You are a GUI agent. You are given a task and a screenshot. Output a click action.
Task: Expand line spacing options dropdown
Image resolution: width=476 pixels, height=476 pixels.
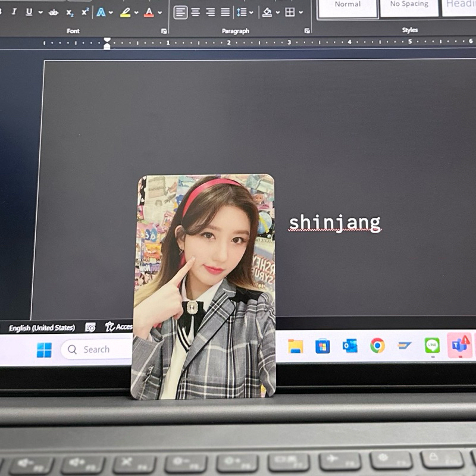251,12
